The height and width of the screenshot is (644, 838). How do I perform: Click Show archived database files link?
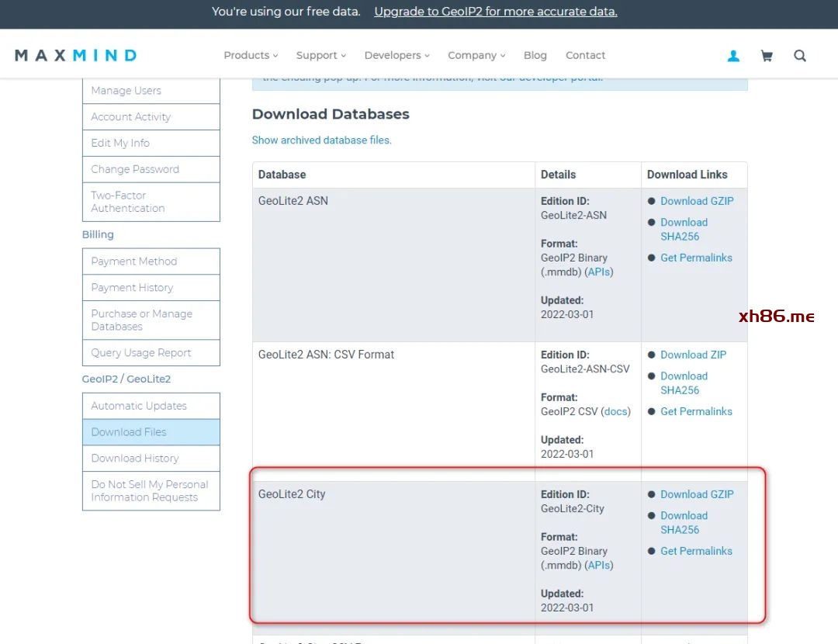(x=322, y=140)
